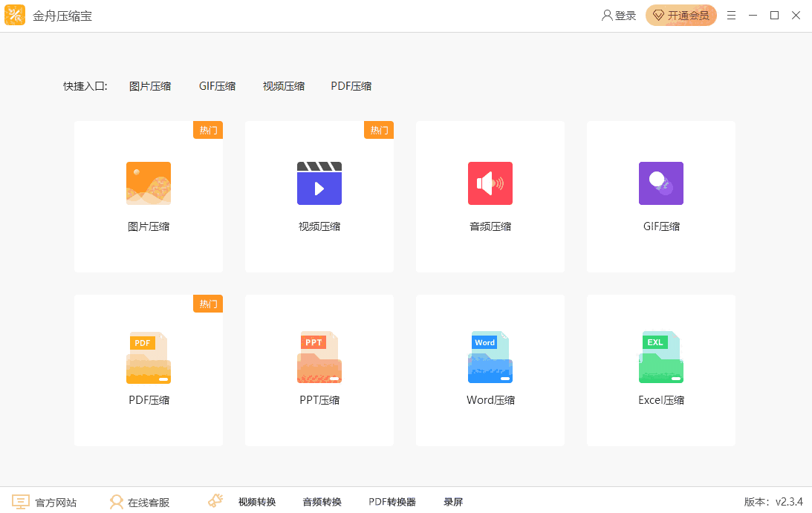Open 在线客服 customer service icon
This screenshot has width=812, height=513.
(x=117, y=502)
